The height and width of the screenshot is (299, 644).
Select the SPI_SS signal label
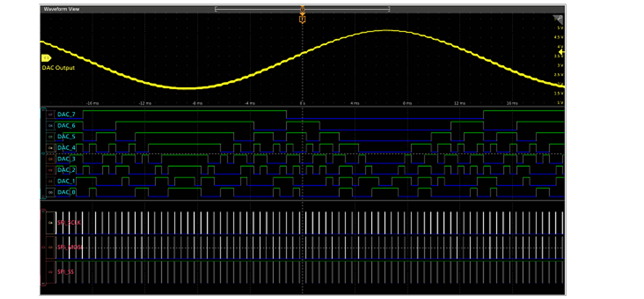[66, 272]
